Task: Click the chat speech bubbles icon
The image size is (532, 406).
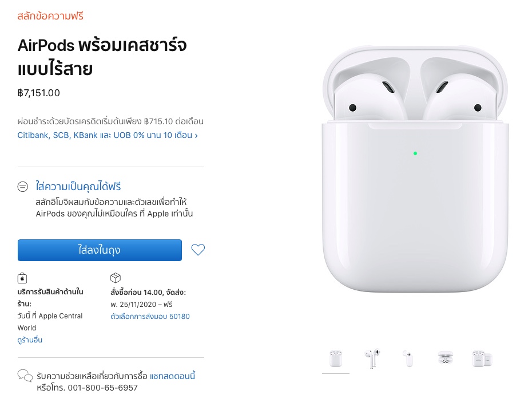Action: [25, 376]
